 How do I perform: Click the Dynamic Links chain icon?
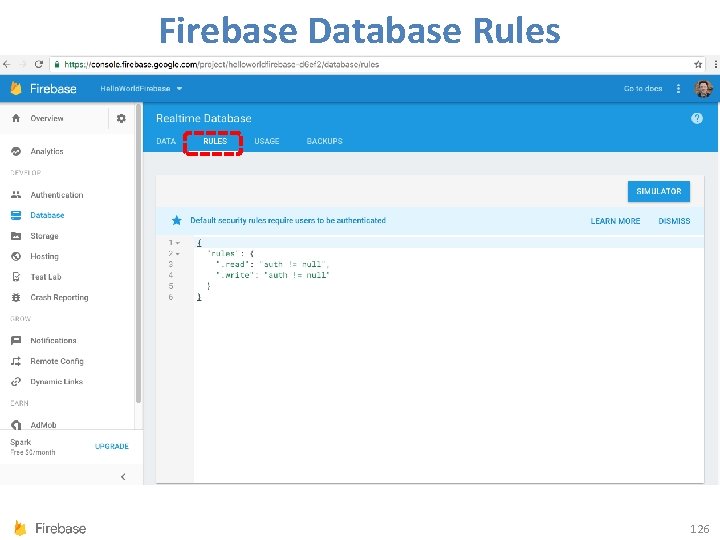point(16,382)
